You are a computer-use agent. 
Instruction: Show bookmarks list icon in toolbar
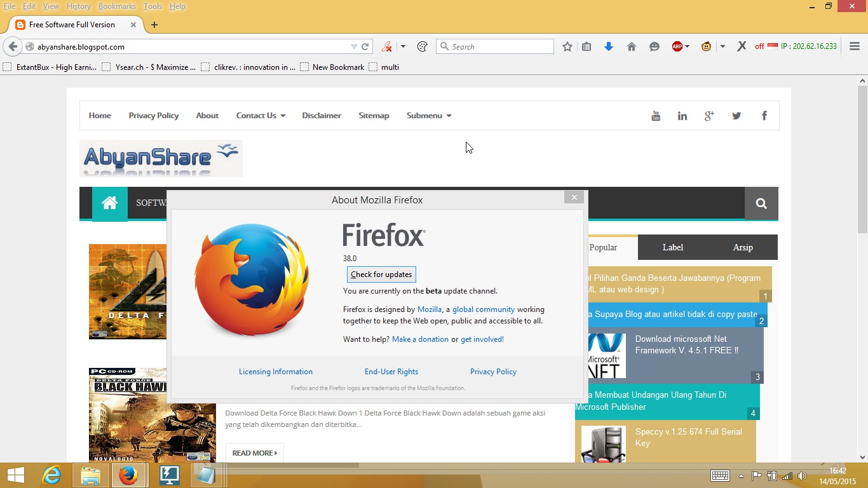tap(587, 46)
